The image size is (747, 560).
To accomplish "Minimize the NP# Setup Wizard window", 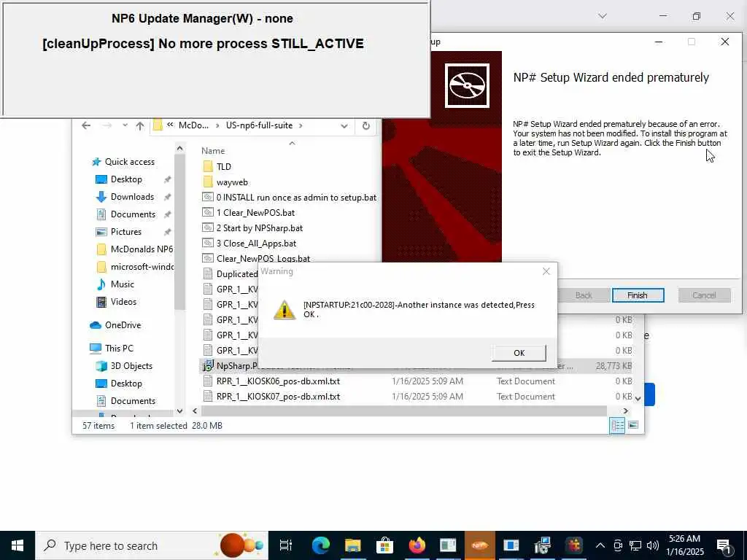I will pos(659,42).
